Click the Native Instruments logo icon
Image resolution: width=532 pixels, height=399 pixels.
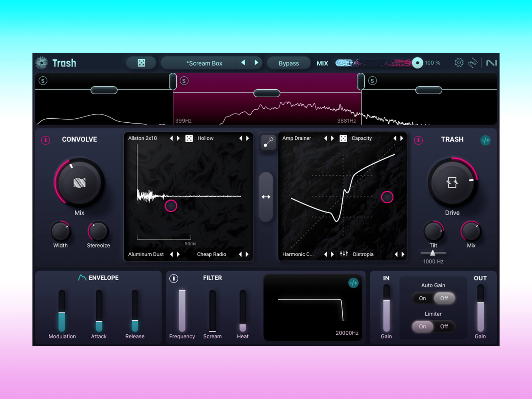[491, 63]
